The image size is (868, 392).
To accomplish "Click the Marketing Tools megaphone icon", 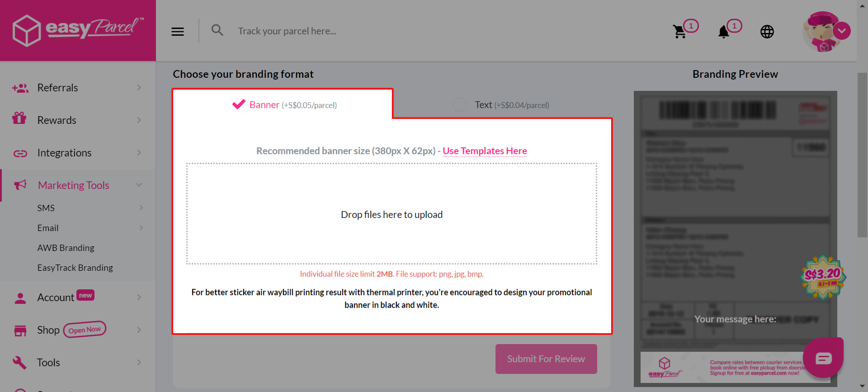I will (x=20, y=185).
